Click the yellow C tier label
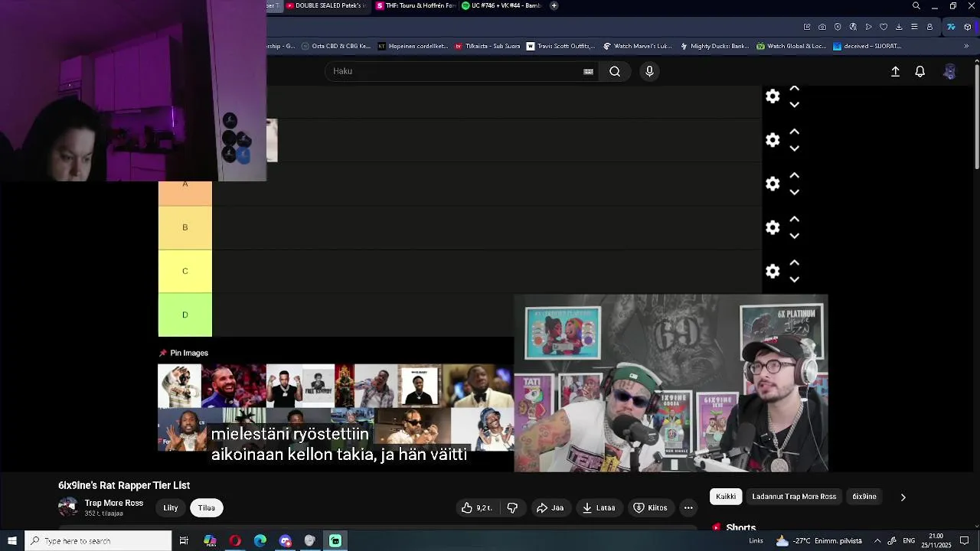Screen dimensions: 980x551 (185, 271)
